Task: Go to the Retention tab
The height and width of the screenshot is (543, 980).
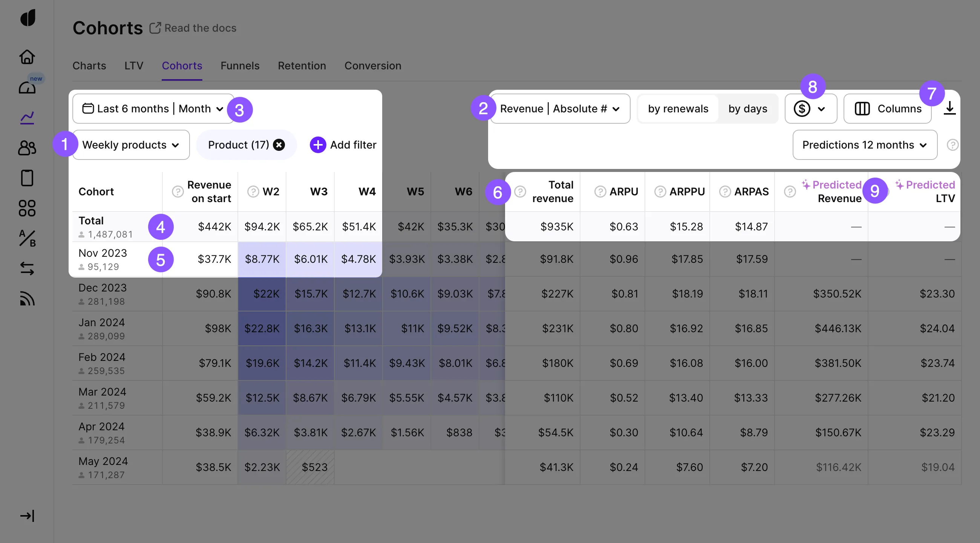Action: click(302, 66)
